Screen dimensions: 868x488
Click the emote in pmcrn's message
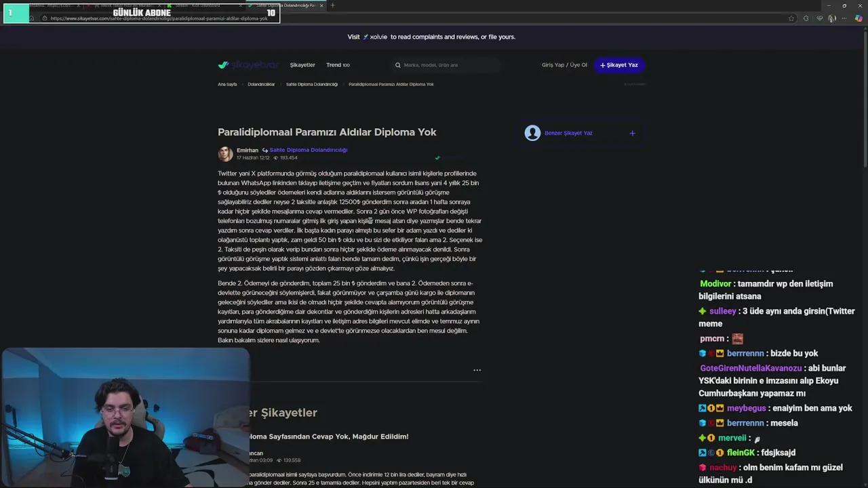click(x=738, y=339)
